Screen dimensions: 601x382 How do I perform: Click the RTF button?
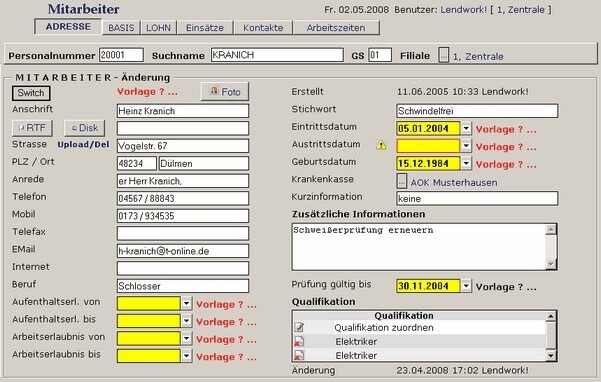(x=32, y=128)
